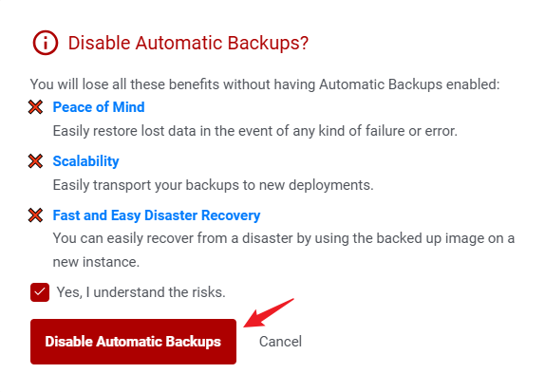Screen dimensions: 545x392
Task: Cancel the disable backups dialog
Action: pos(280,342)
